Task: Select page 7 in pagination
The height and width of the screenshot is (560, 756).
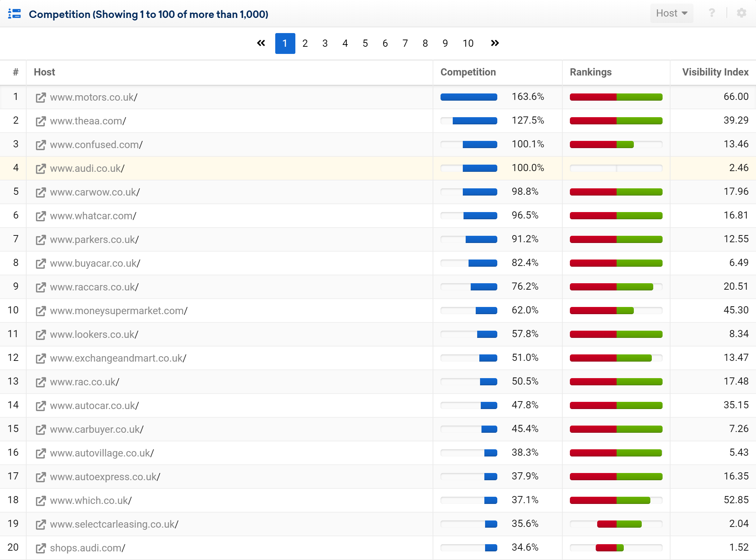Action: coord(405,43)
